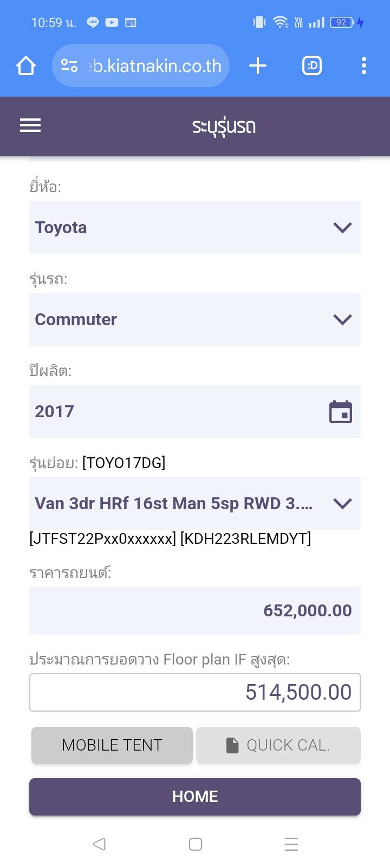Click the Floor plan IF amount field
The width and height of the screenshot is (390, 868).
click(x=195, y=692)
